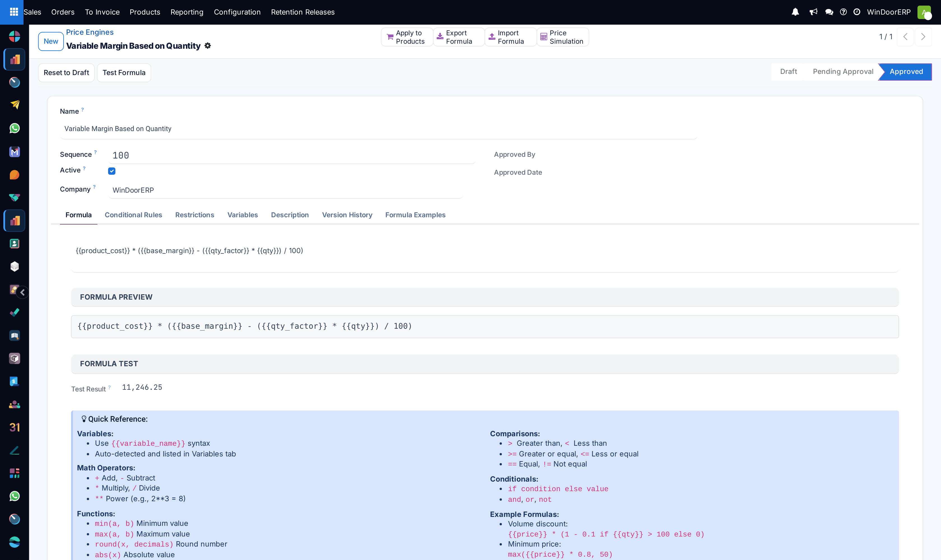
Task: Open the open-book app icon
Action: [14, 335]
